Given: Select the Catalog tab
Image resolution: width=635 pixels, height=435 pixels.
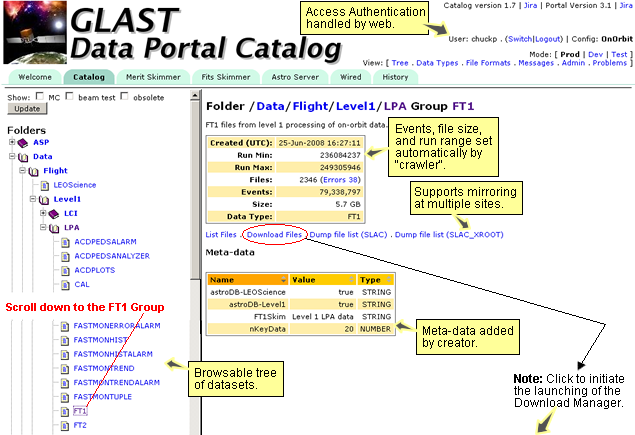Looking at the screenshot, I should pyautogui.click(x=89, y=77).
